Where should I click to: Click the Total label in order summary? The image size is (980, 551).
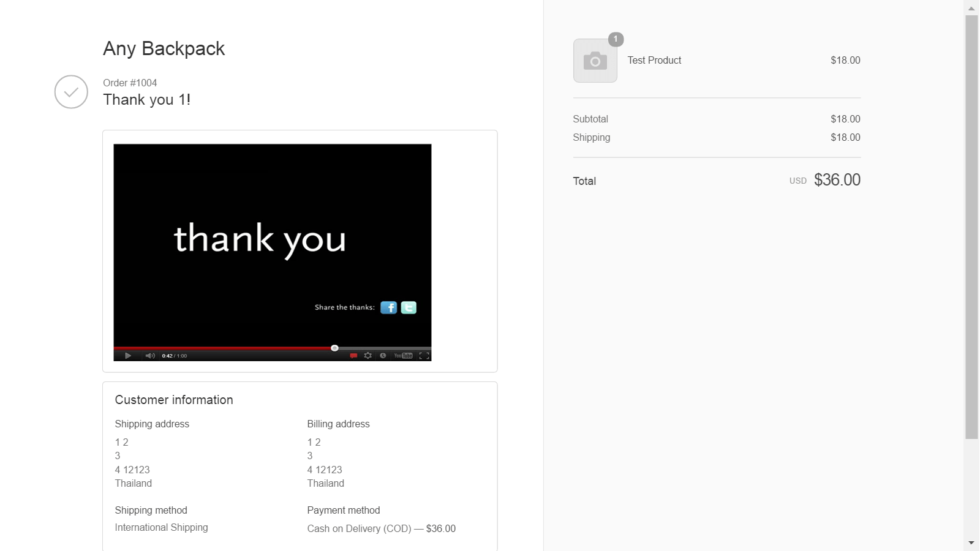tap(584, 181)
